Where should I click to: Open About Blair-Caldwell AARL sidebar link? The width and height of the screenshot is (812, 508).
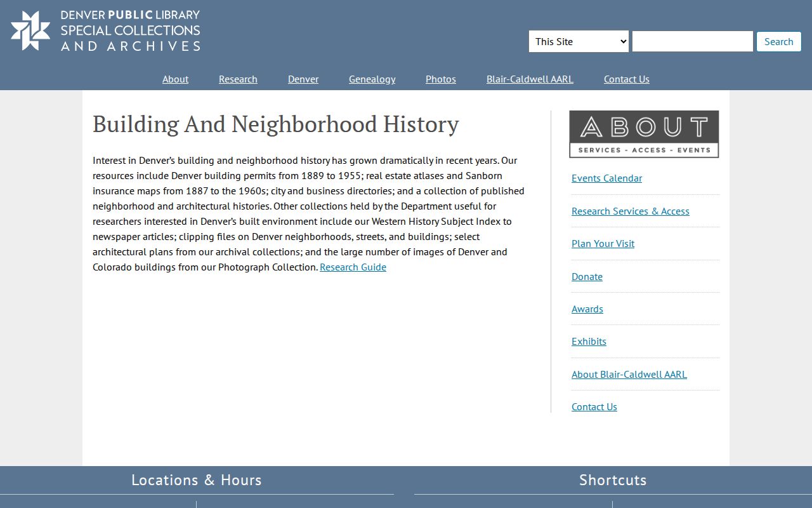click(629, 374)
